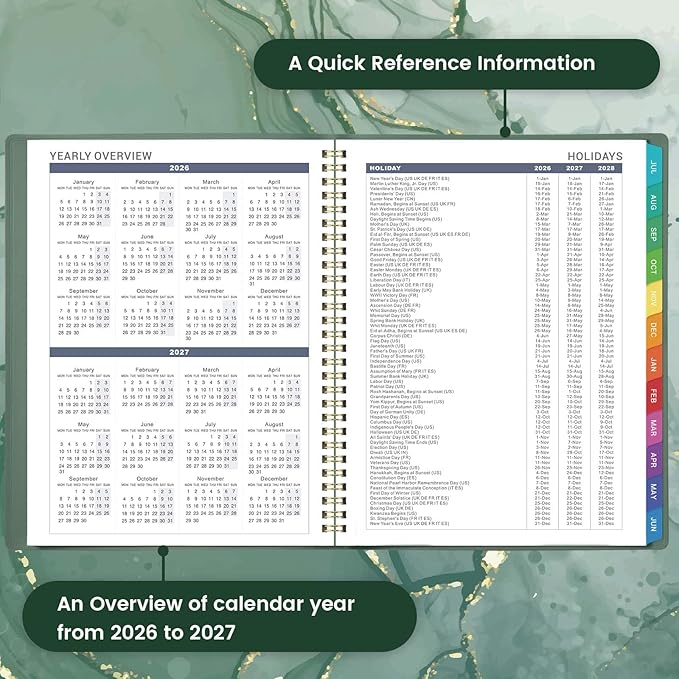Image resolution: width=679 pixels, height=679 pixels.
Task: Click the 'Easter Monday' holiday row
Action: click(x=494, y=270)
